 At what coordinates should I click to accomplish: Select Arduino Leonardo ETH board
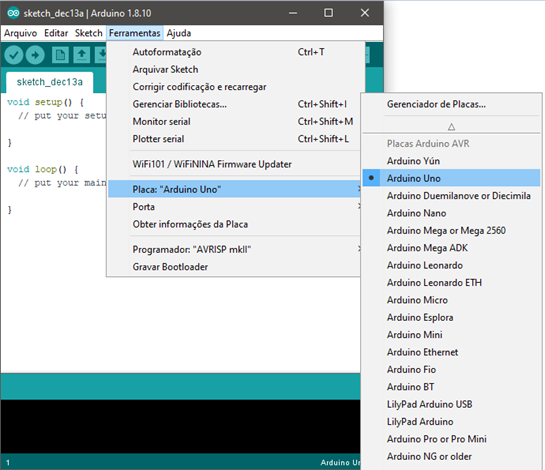pos(451,283)
